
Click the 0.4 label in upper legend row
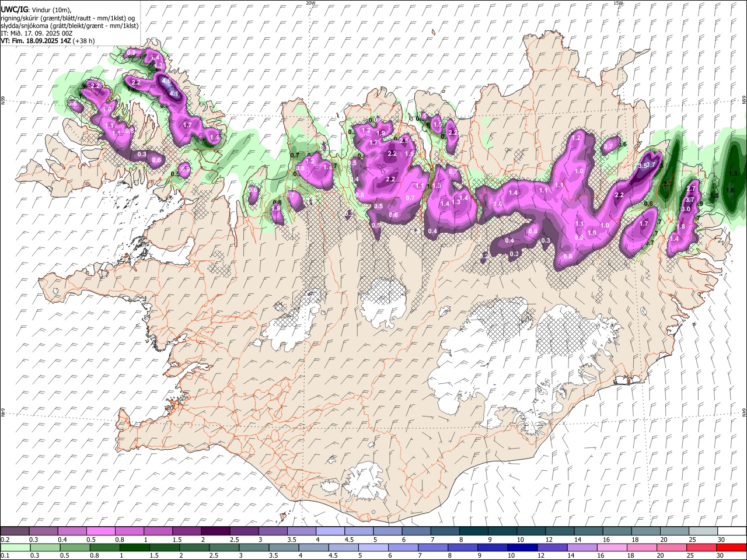coord(62,540)
